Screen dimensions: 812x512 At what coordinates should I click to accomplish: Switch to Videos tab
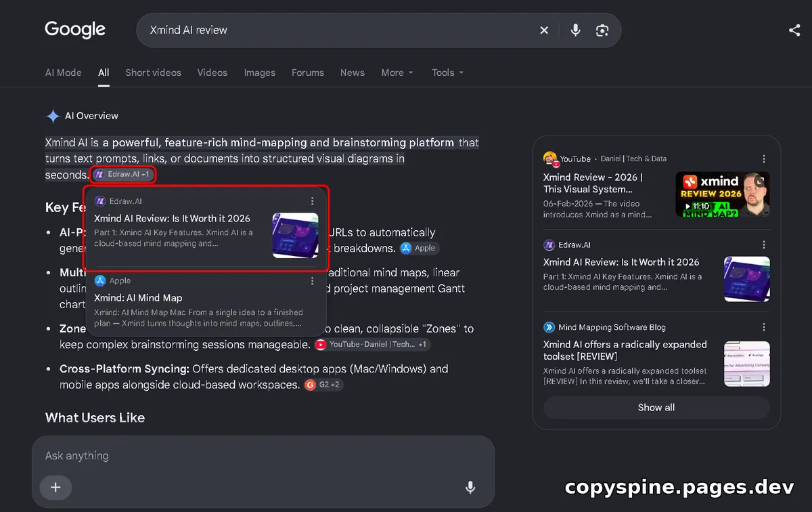[212, 72]
